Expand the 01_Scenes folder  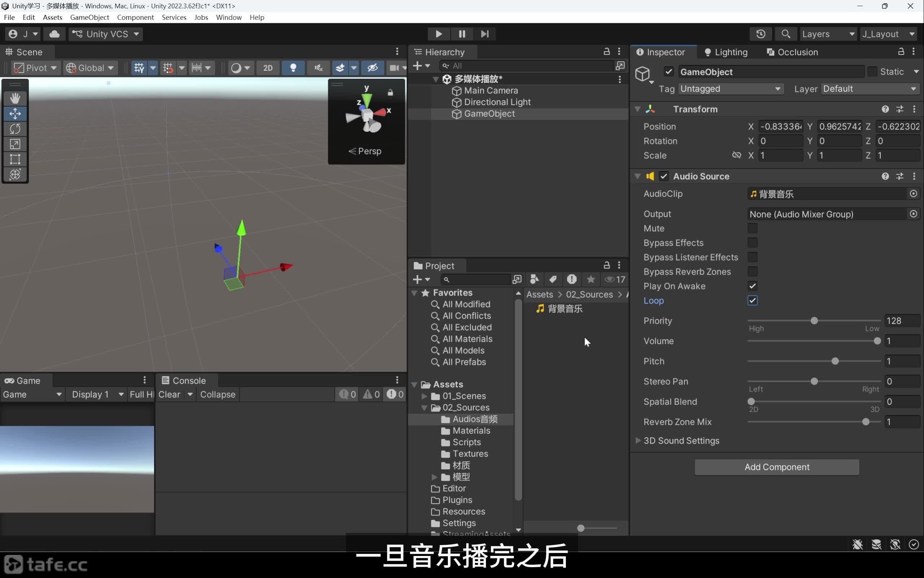pos(424,396)
